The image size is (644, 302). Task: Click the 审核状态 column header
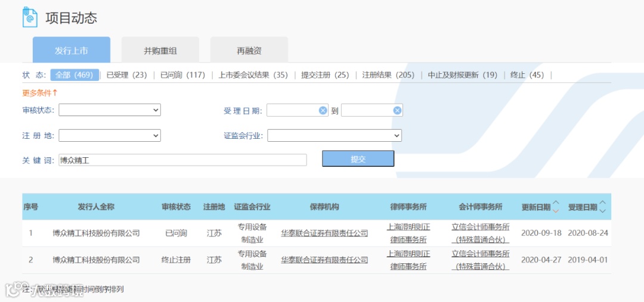click(176, 207)
